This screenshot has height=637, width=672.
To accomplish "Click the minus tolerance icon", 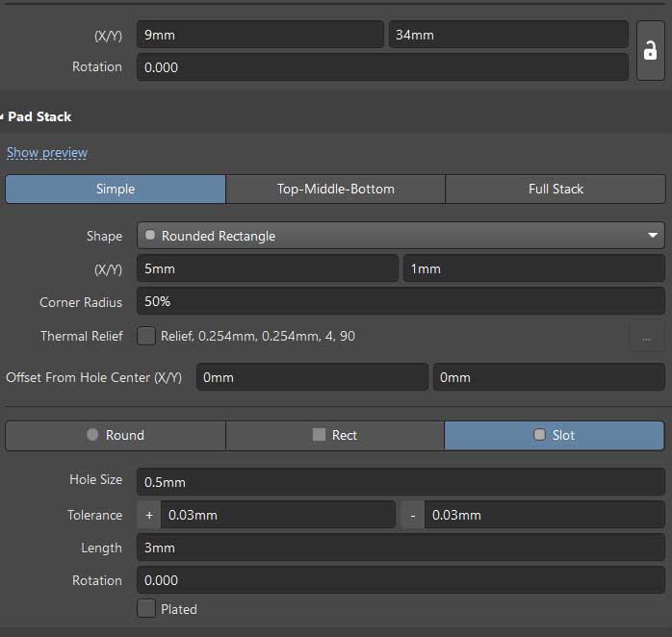I will [412, 515].
